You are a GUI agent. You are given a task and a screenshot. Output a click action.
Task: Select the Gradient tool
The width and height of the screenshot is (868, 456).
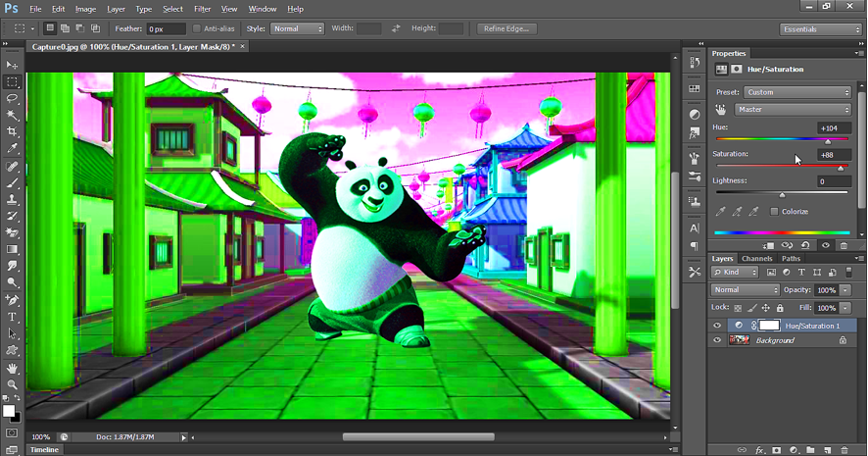pyautogui.click(x=12, y=249)
